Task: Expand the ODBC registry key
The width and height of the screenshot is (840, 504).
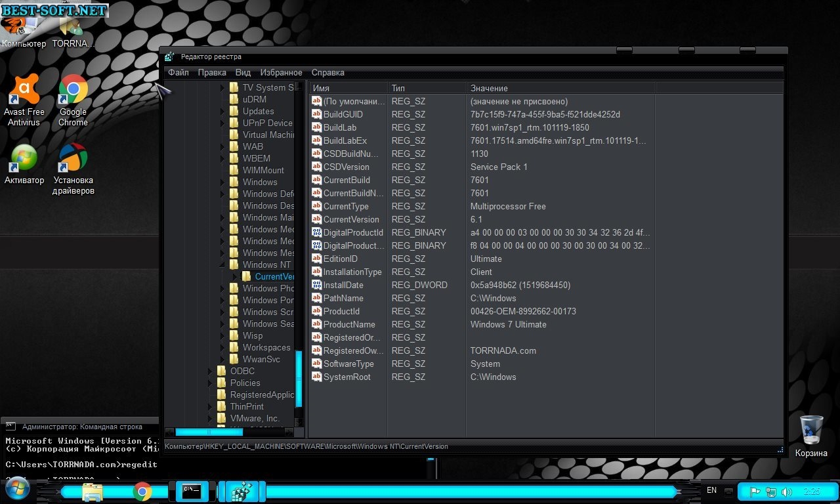Action: 211,371
